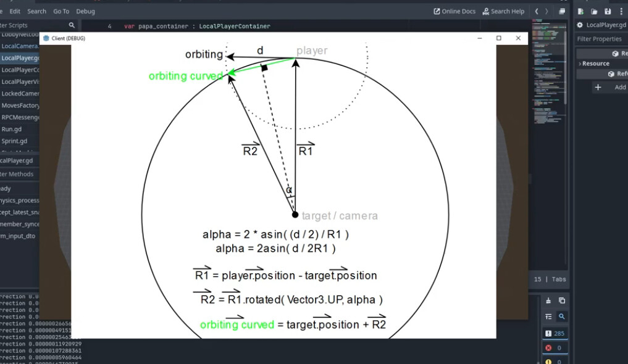
Task: Open the Inspector three-dot extra options menu
Action: pos(621,11)
